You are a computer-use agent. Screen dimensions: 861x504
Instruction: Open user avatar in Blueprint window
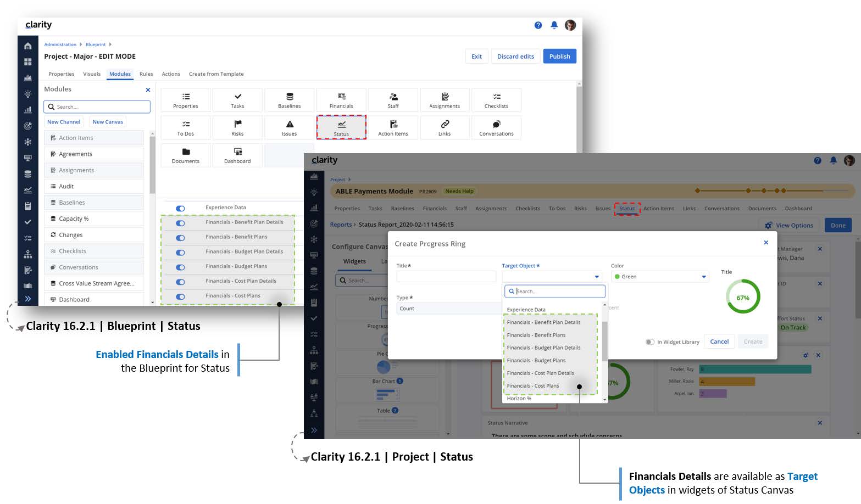[570, 25]
